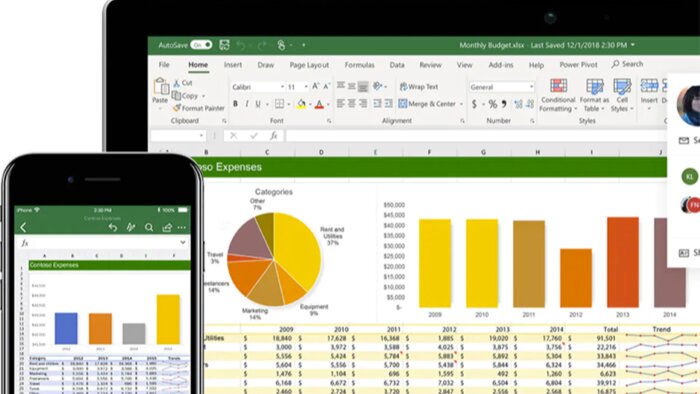Click the Cut scissors button
The height and width of the screenshot is (394, 700).
[183, 83]
